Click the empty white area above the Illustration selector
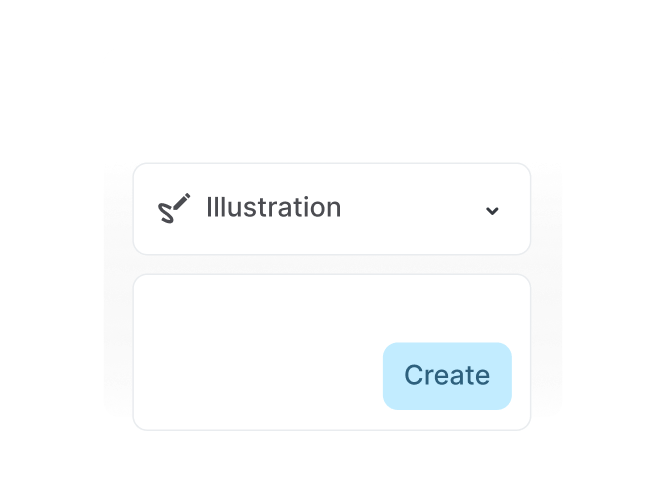The width and height of the screenshot is (666, 480). click(331, 105)
